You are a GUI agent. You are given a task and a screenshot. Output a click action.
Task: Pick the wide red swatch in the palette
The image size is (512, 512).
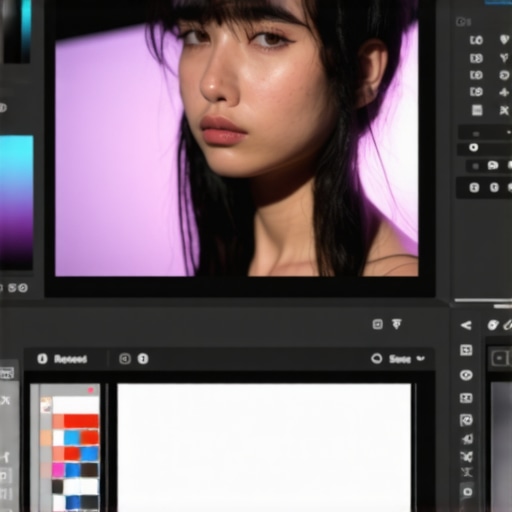pyautogui.click(x=81, y=421)
